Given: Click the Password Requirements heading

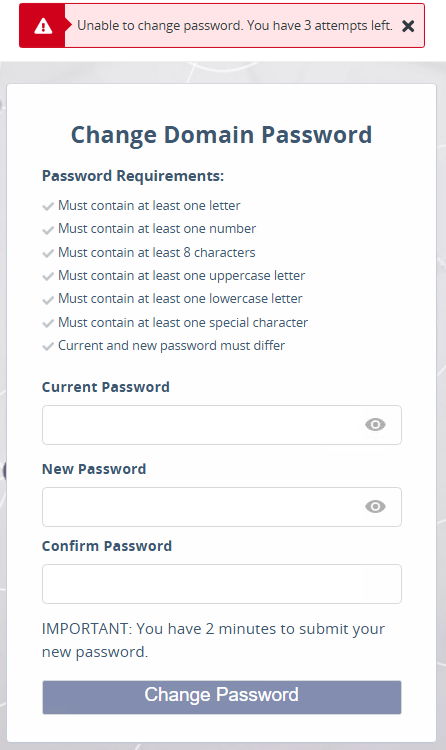Looking at the screenshot, I should click(x=133, y=176).
